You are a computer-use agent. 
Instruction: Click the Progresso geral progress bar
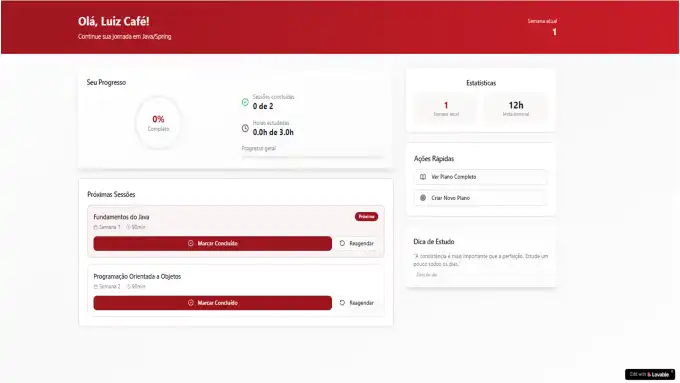tap(312, 157)
